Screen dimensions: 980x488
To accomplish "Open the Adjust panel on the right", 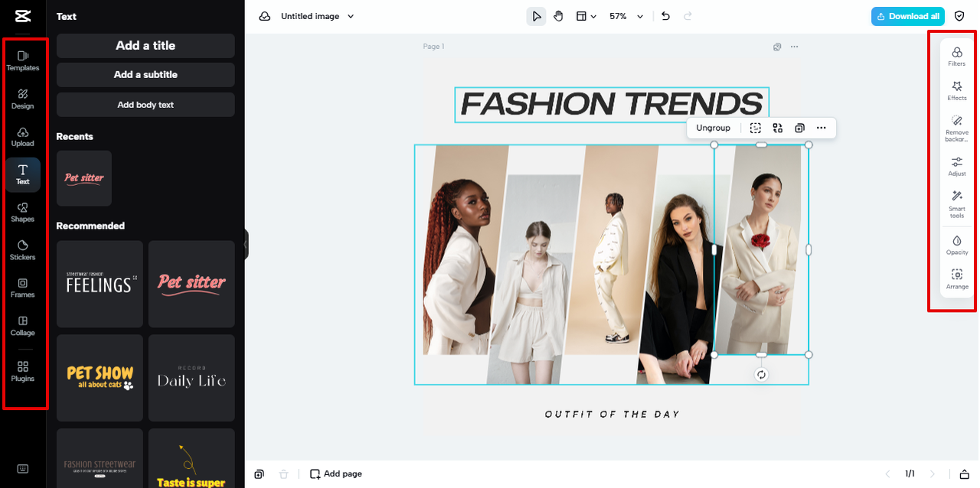I will [x=956, y=166].
